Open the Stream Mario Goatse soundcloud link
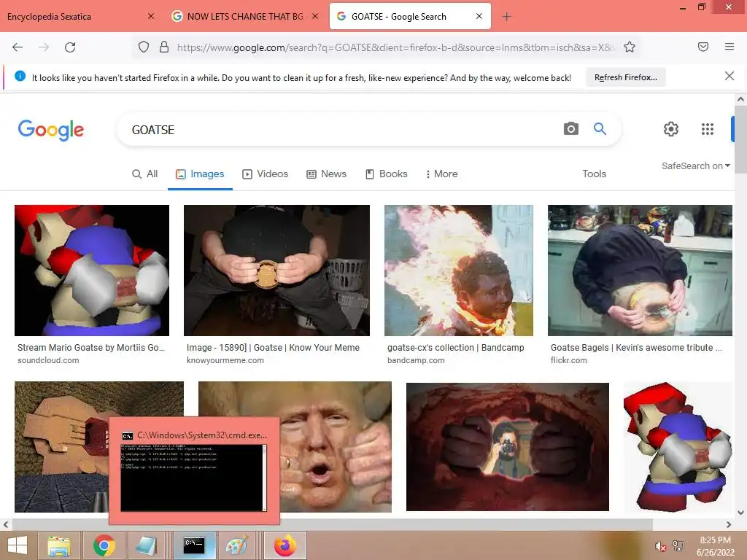This screenshot has height=560, width=747. click(x=91, y=348)
